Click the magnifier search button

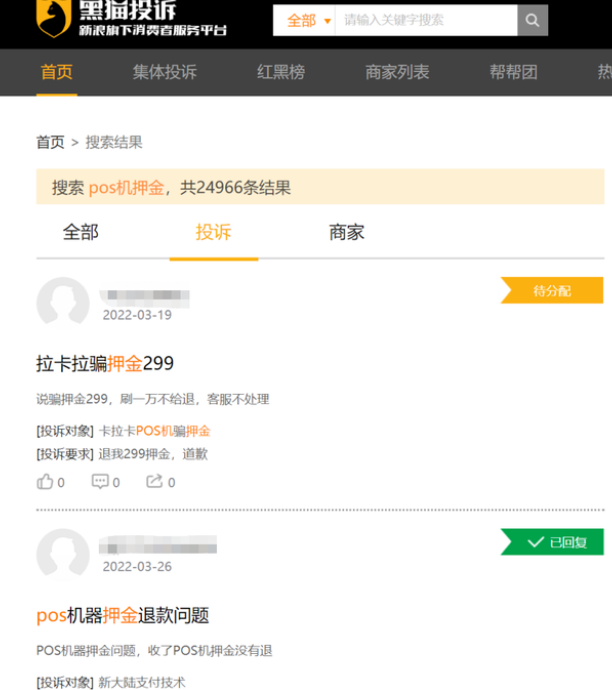coord(532,20)
